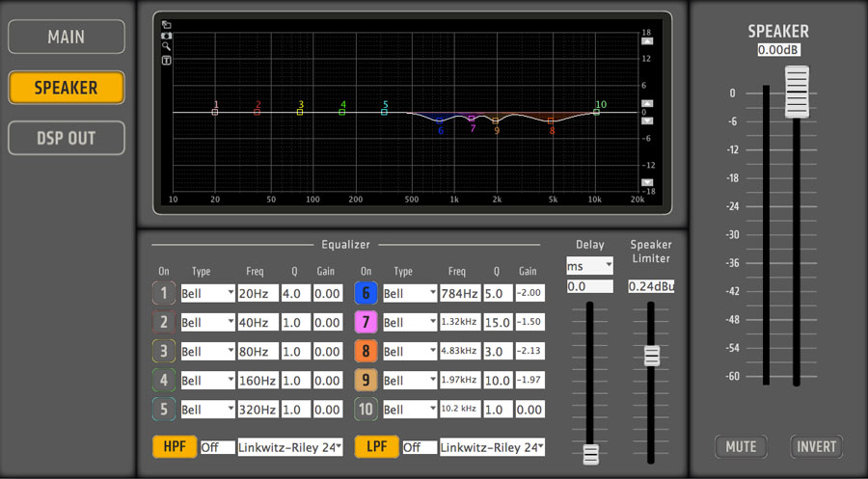Click band 1 Q field 4.0
This screenshot has width=868, height=479.
[x=296, y=293]
